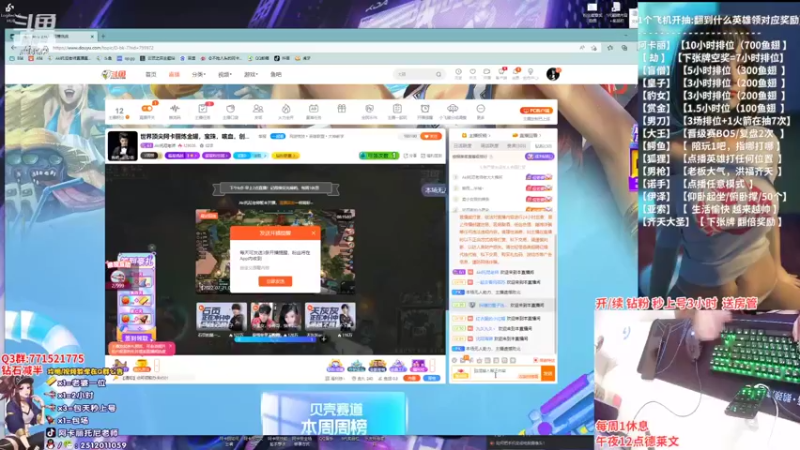Close the orange reminder dialog

pos(313,233)
